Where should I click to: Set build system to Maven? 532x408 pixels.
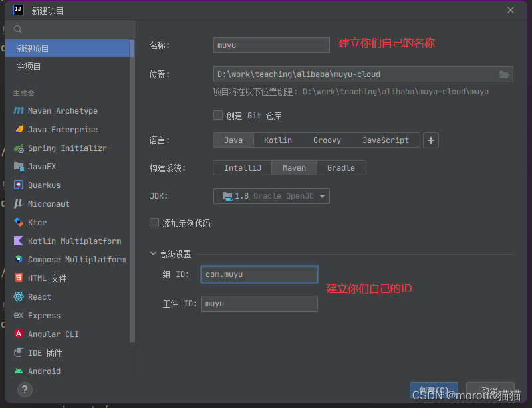pos(294,168)
